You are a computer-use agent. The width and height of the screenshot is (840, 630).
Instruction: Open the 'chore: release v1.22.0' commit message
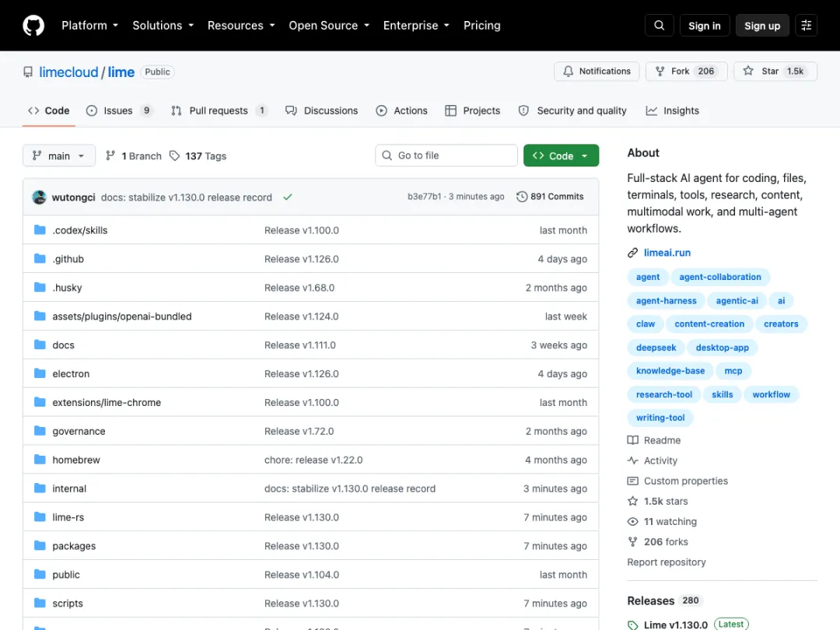(x=313, y=460)
